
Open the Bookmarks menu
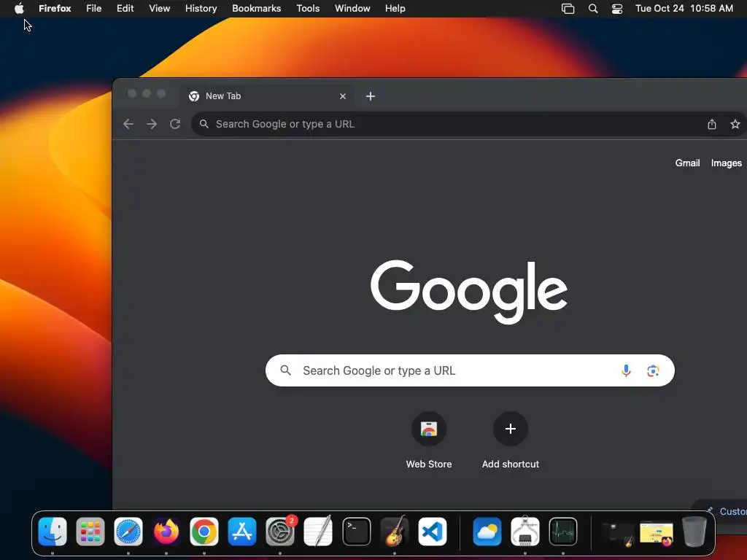(256, 9)
